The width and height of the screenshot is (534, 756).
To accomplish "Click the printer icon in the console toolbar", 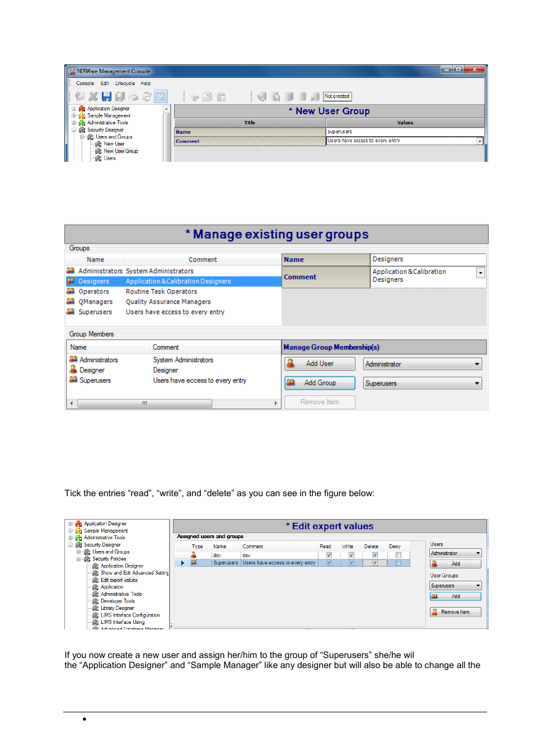I will click(x=133, y=97).
